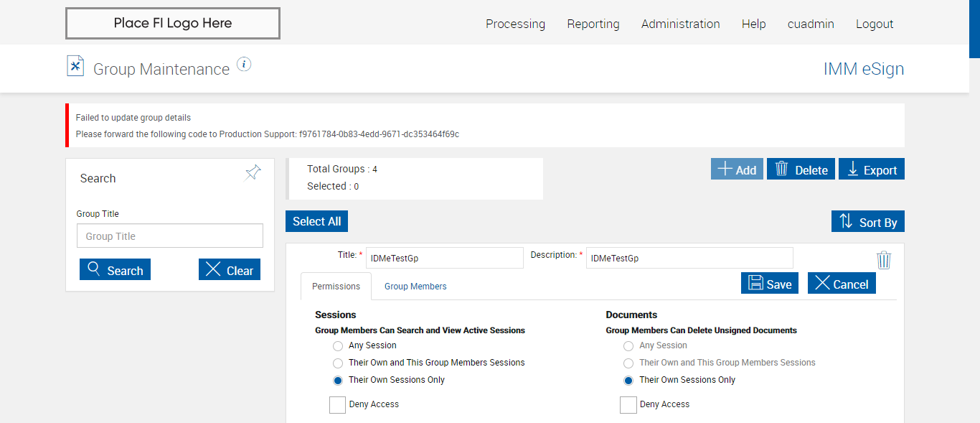Save the group changes

[x=770, y=284]
